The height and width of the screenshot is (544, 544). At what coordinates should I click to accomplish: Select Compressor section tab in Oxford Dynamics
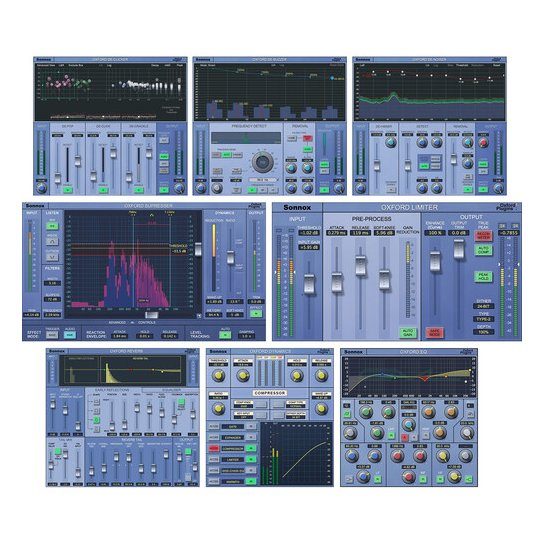click(x=232, y=449)
